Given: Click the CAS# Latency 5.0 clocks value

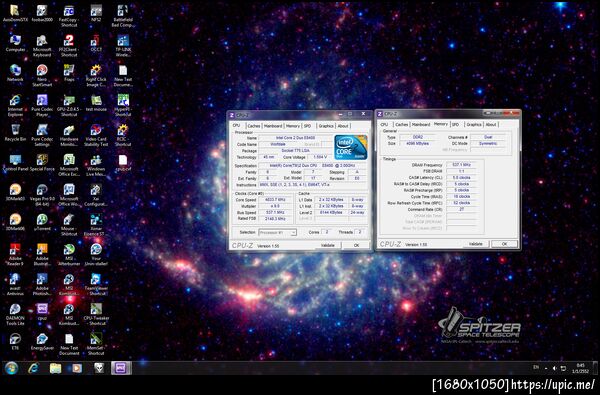Looking at the screenshot, I should coord(461,178).
